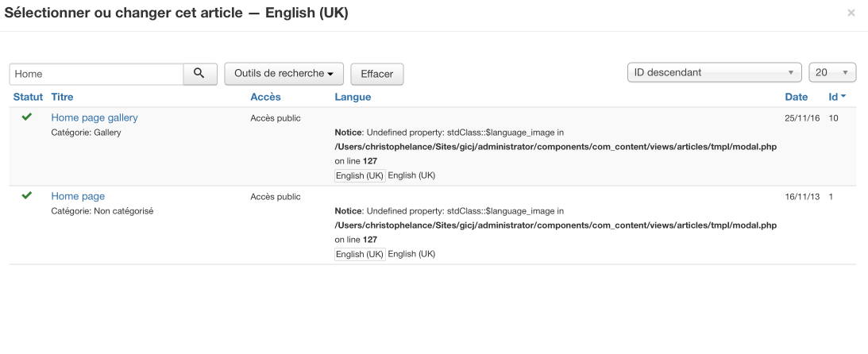The height and width of the screenshot is (354, 868).
Task: Click the Catégorie: Gallery text
Action: point(86,133)
